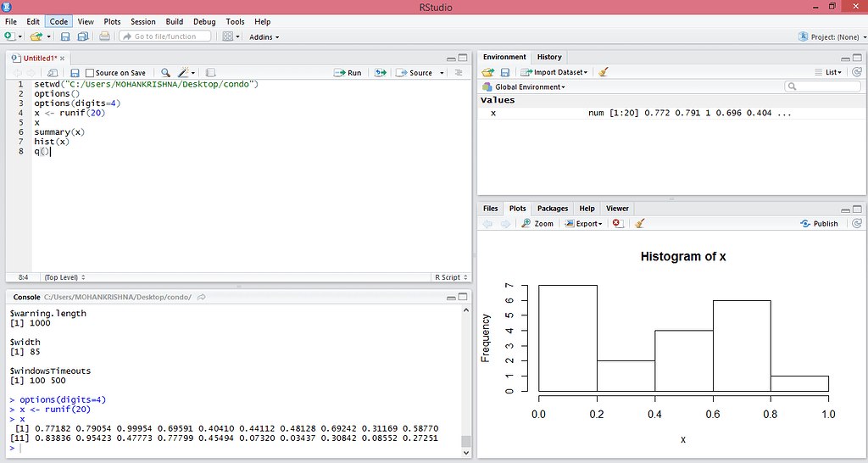Open the Global Environment dropdown
Viewport: 868px width, 463px height.
(x=524, y=87)
